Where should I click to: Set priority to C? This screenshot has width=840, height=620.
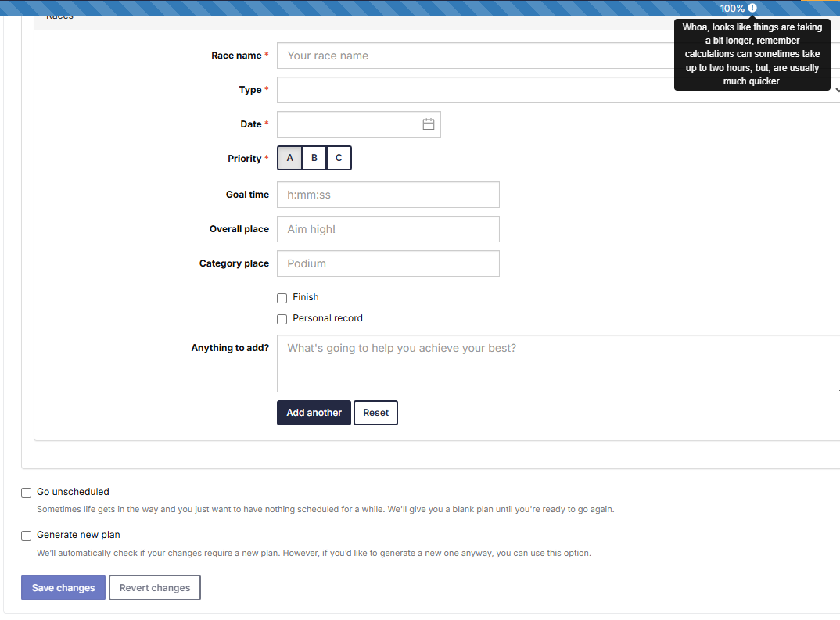(x=339, y=158)
